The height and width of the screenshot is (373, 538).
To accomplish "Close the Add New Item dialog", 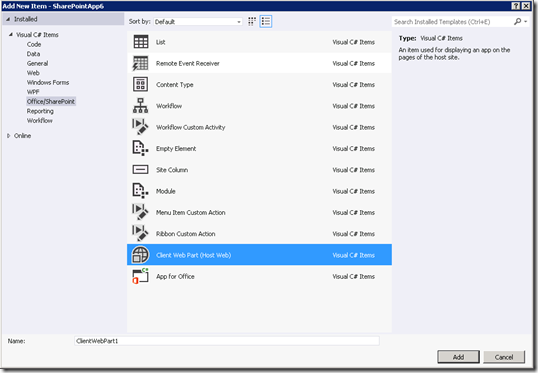I will pyautogui.click(x=526, y=6).
